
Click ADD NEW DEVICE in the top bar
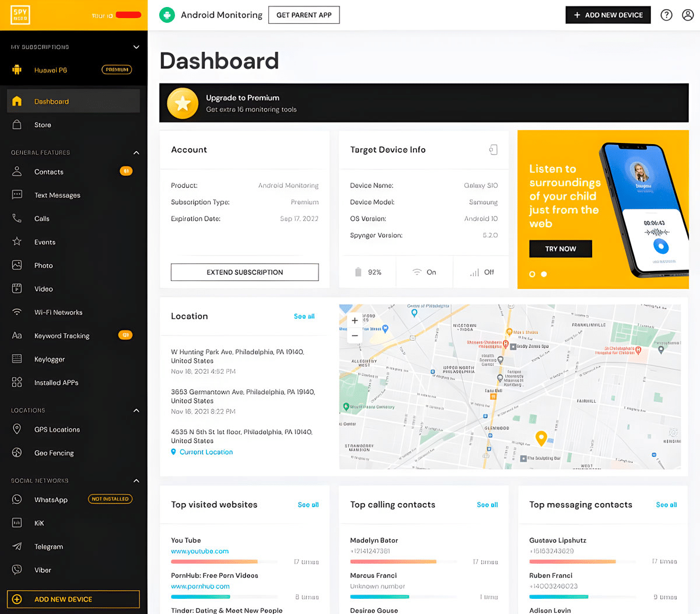(608, 15)
